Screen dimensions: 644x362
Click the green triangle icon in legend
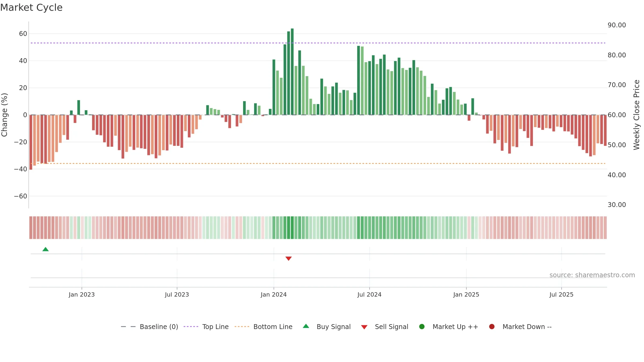click(306, 326)
